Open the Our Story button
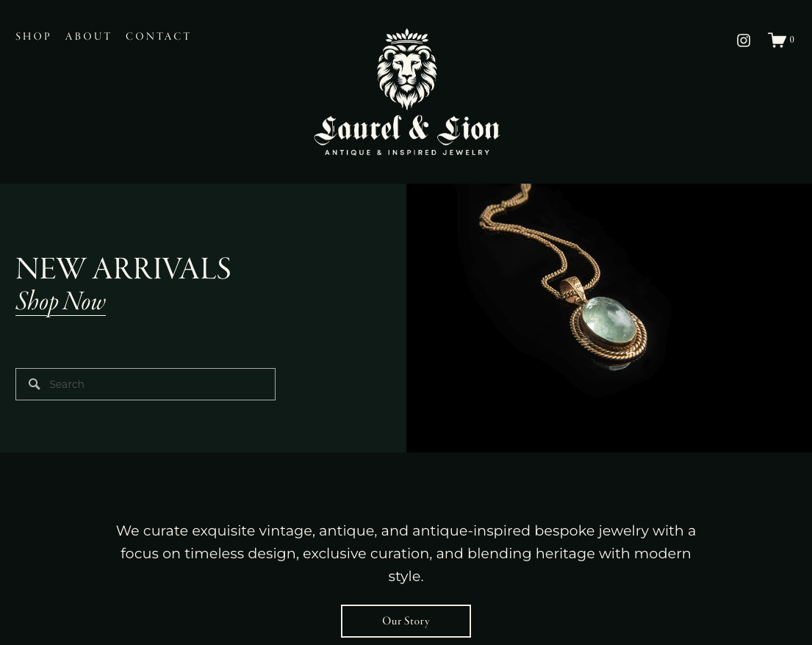Viewport: 812px width, 645px height. coord(406,621)
